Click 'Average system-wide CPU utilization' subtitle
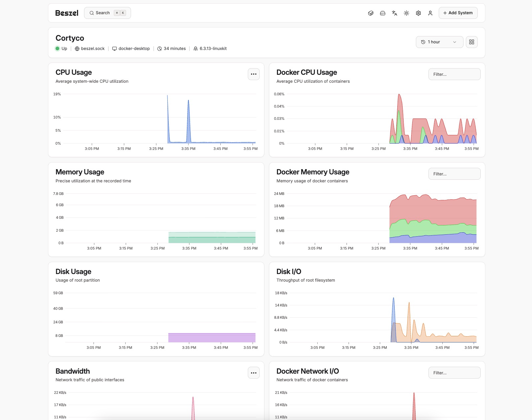This screenshot has height=420, width=532. pos(92,81)
